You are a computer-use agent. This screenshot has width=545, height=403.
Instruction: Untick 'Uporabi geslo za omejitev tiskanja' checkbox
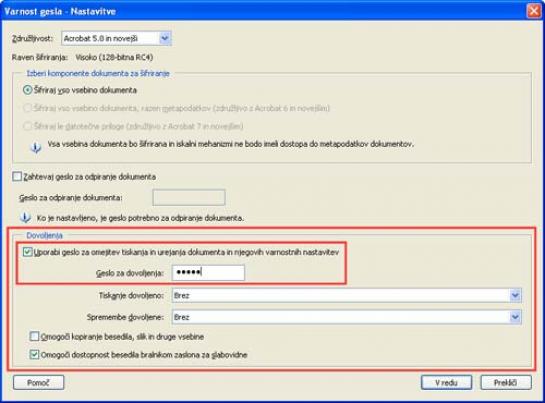27,252
